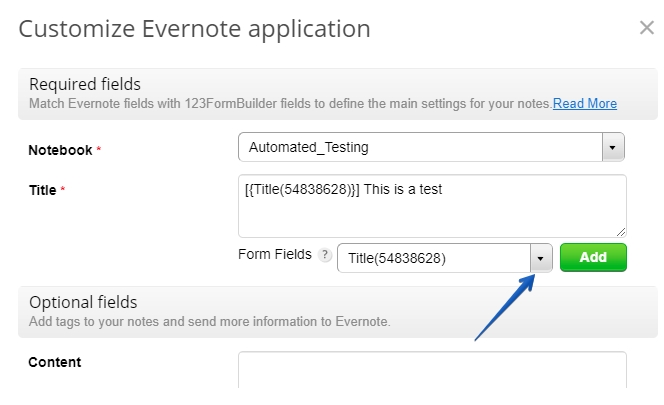Click the Title field label
Image resolution: width=664 pixels, height=405 pixels.
click(42, 188)
